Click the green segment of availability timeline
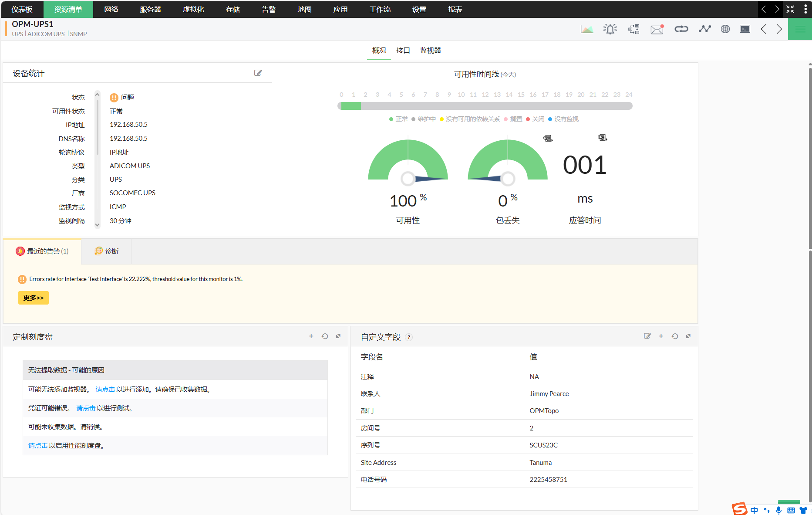The height and width of the screenshot is (515, 812). (x=351, y=106)
